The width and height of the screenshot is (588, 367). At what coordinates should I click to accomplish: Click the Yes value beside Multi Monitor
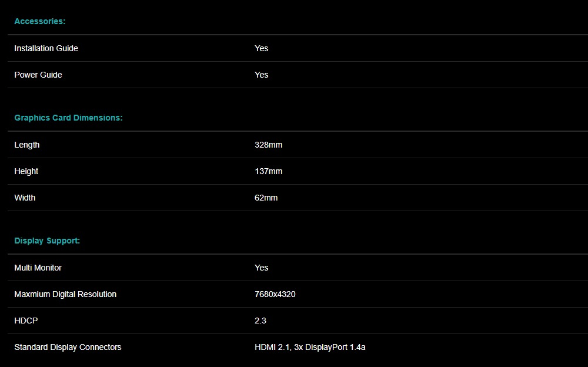point(261,268)
